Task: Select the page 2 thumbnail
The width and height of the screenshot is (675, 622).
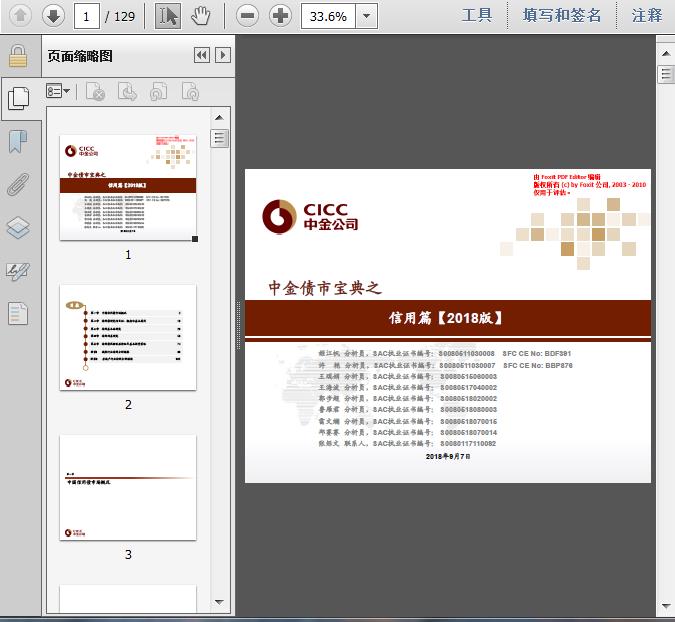Action: [128, 337]
